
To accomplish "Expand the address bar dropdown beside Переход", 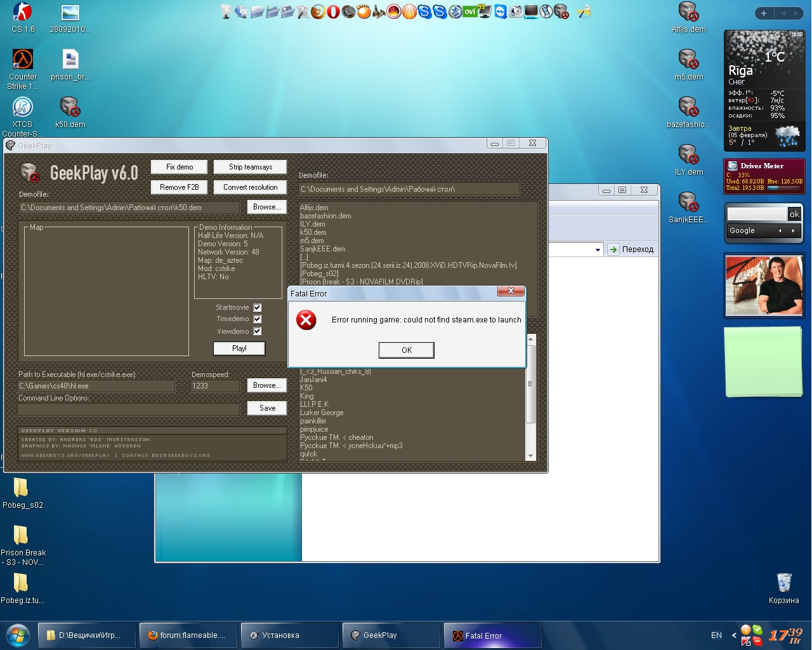I will 598,249.
